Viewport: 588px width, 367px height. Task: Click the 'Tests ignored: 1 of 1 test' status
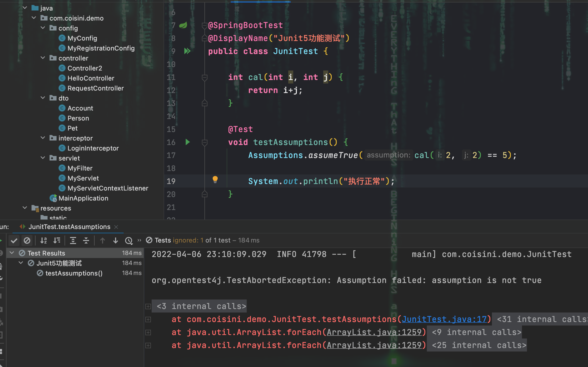click(192, 240)
